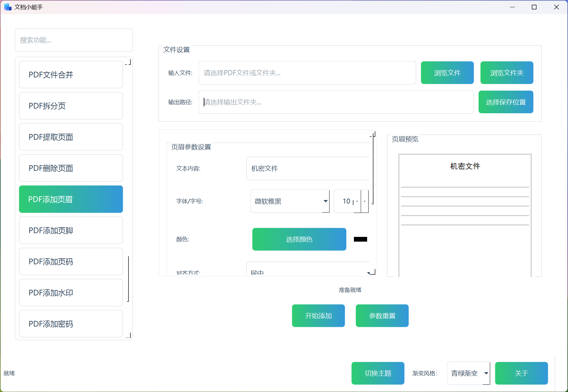Click 浏览文件夹 to choose a folder

pyautogui.click(x=506, y=73)
